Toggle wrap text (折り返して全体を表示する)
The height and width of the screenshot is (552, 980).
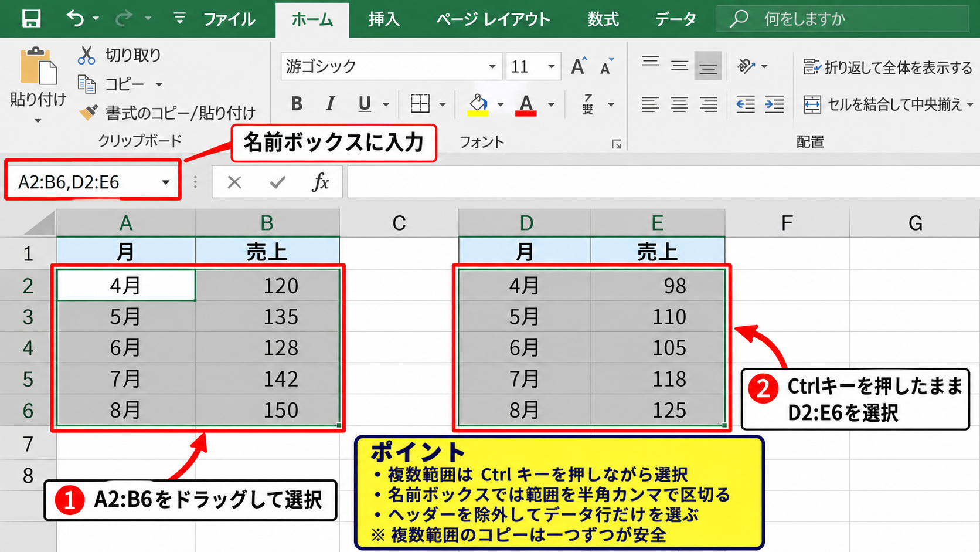887,67
